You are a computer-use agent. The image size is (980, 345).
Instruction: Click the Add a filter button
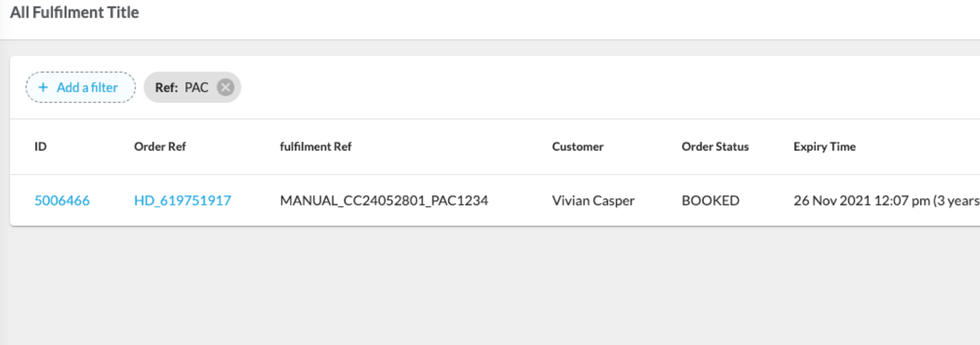[x=80, y=88]
